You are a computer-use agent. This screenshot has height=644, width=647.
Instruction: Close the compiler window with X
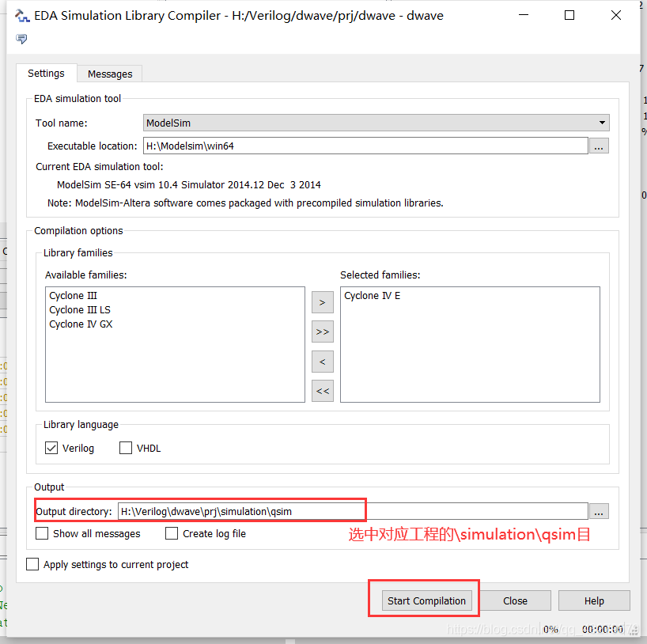pyautogui.click(x=616, y=15)
